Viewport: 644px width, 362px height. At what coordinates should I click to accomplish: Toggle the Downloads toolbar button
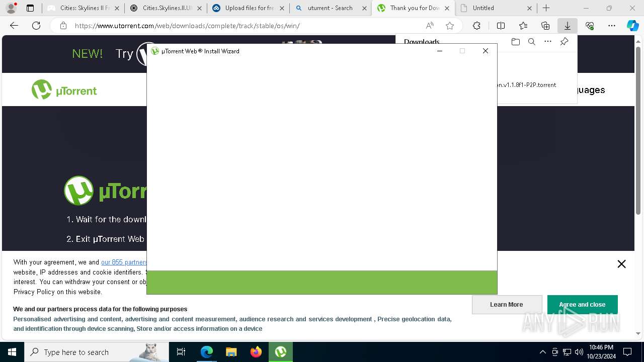(x=568, y=26)
